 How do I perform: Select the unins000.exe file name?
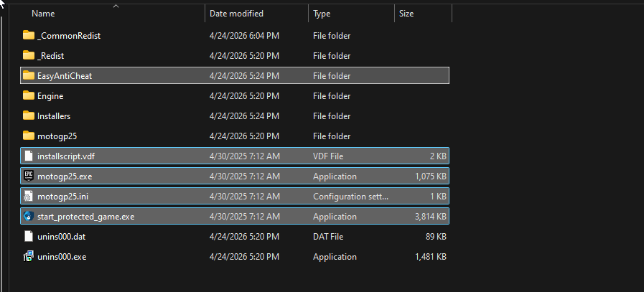pos(62,257)
